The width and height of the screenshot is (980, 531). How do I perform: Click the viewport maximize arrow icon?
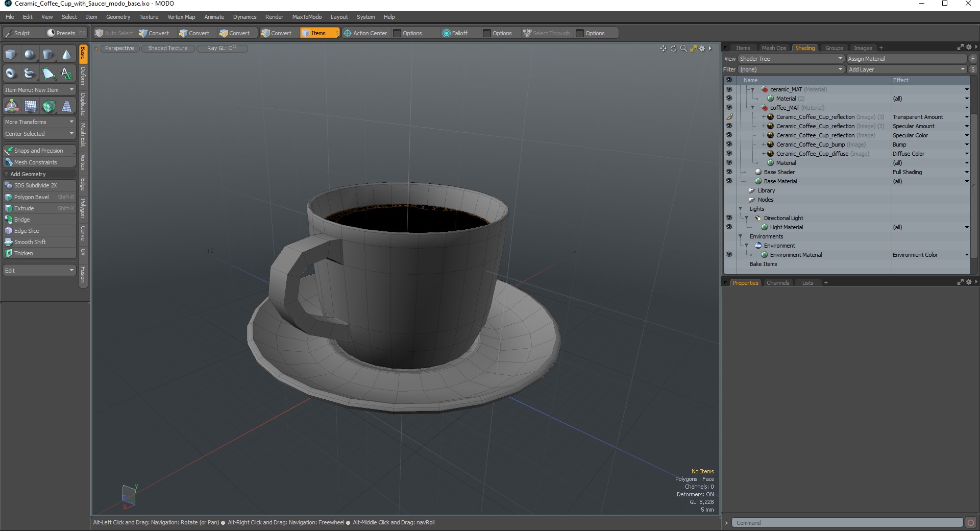click(693, 49)
